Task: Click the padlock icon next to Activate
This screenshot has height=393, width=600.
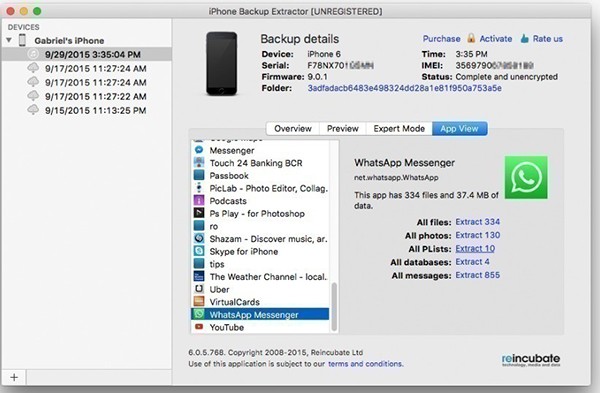Action: 471,38
